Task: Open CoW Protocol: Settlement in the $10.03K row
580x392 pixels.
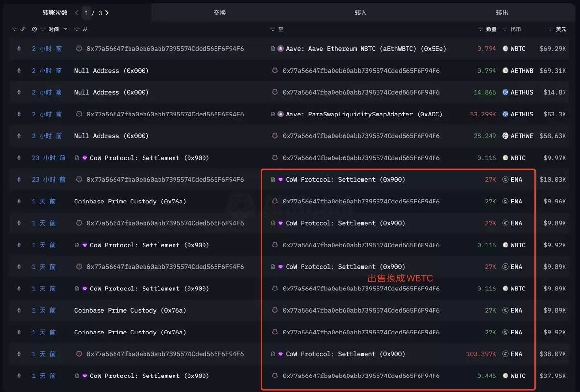Action: tap(346, 179)
